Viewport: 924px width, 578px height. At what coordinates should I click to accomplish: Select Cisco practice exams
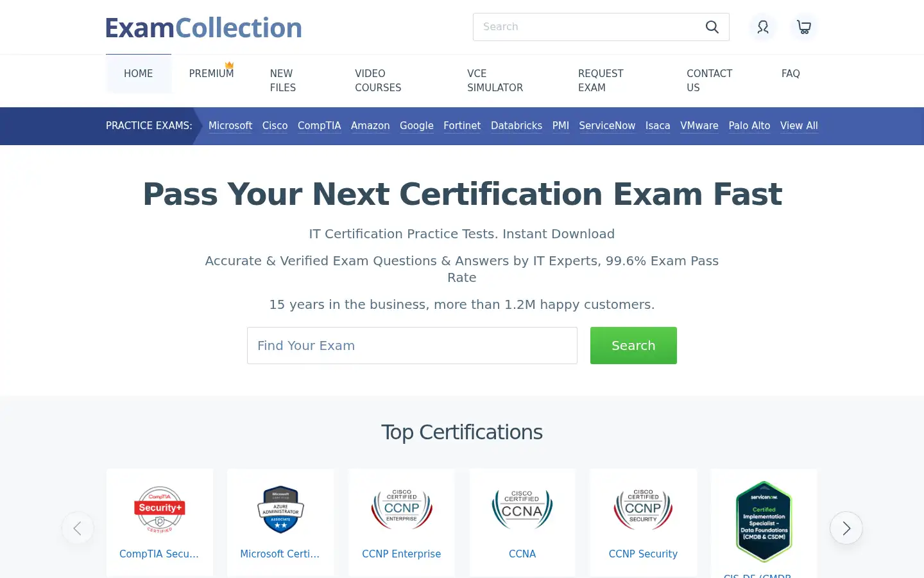(275, 126)
